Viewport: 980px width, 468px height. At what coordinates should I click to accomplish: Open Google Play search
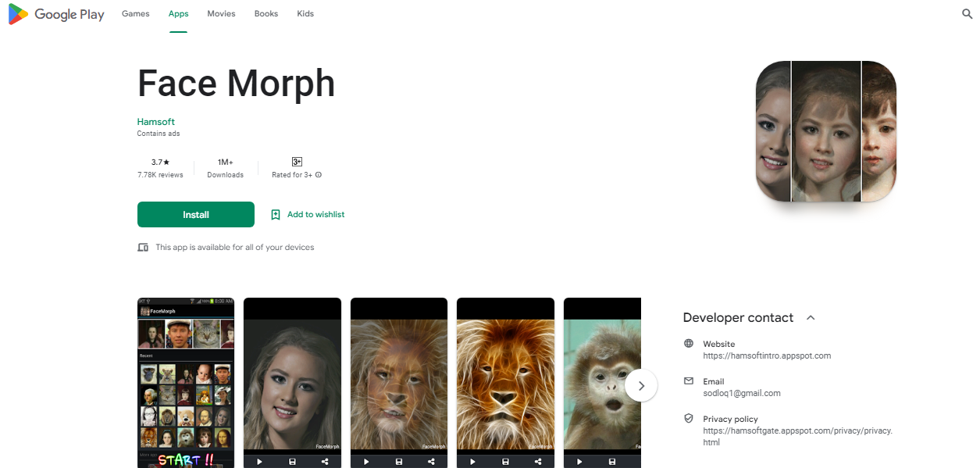click(x=967, y=13)
